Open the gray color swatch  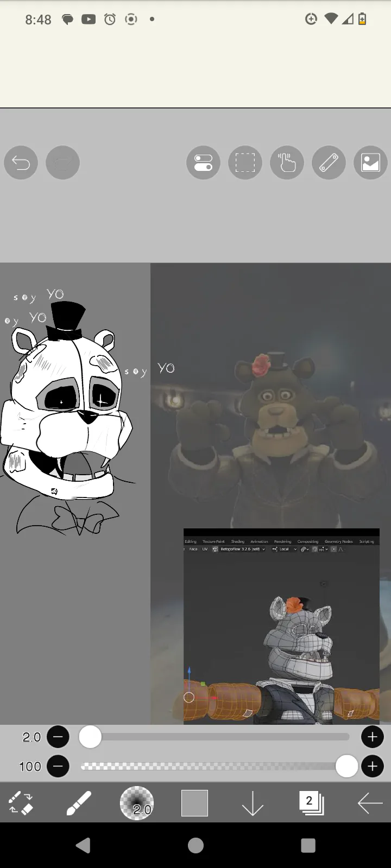click(x=194, y=803)
